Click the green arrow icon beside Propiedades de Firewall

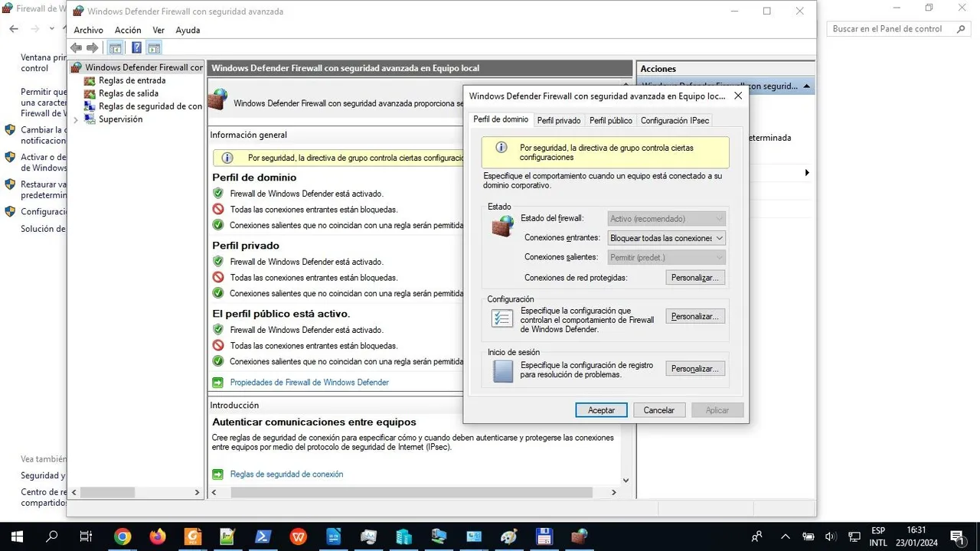(217, 382)
